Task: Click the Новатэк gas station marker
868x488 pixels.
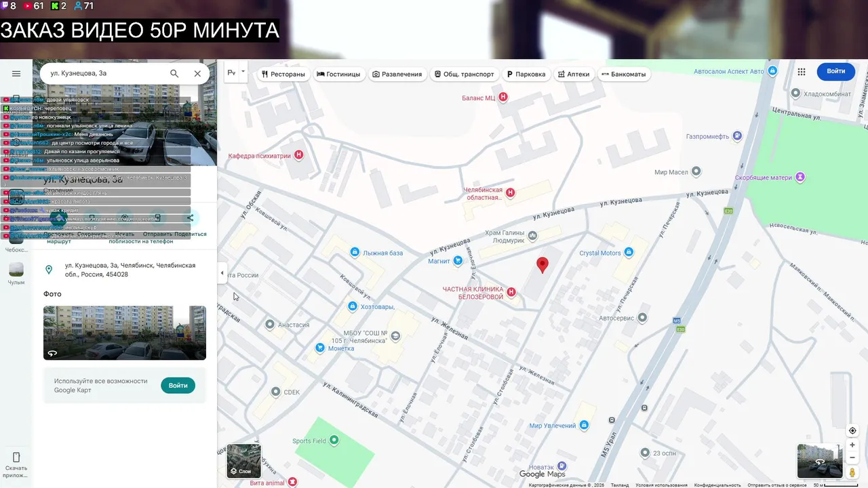Action: click(x=562, y=467)
